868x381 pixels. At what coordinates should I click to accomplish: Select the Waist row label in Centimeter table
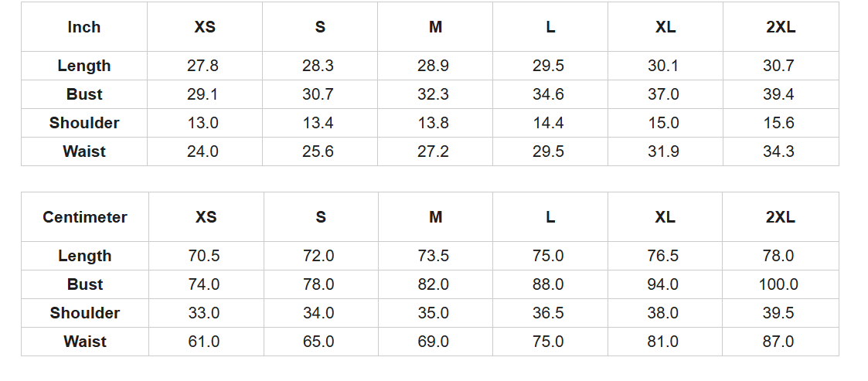[85, 342]
